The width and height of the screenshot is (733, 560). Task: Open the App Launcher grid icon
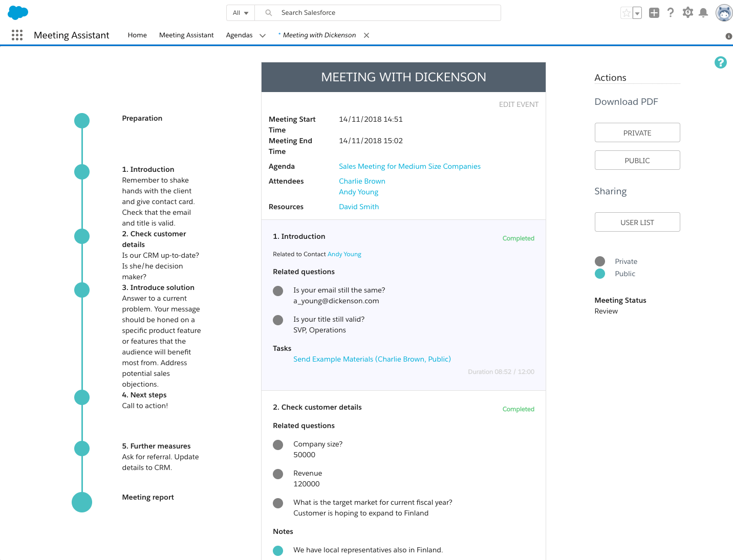click(x=17, y=35)
